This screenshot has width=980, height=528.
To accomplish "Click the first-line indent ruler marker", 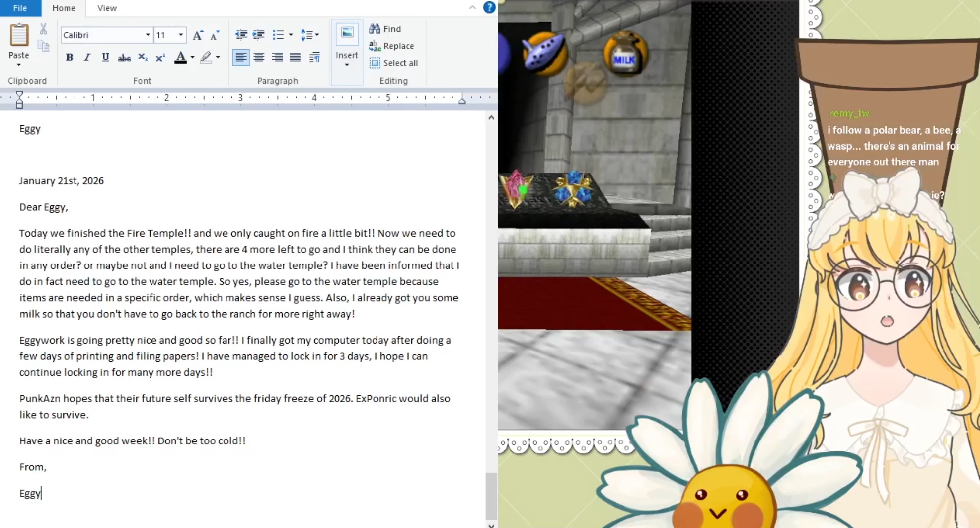I will (19, 94).
